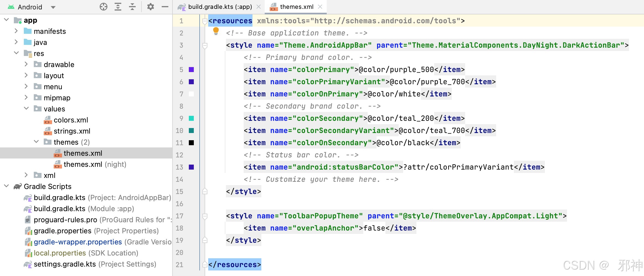The width and height of the screenshot is (644, 276).
Task: Collapse the res folder
Action: point(16,53)
